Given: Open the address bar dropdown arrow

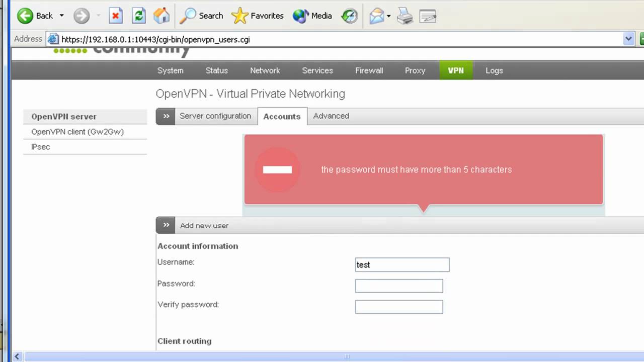Looking at the screenshot, I should pos(628,39).
